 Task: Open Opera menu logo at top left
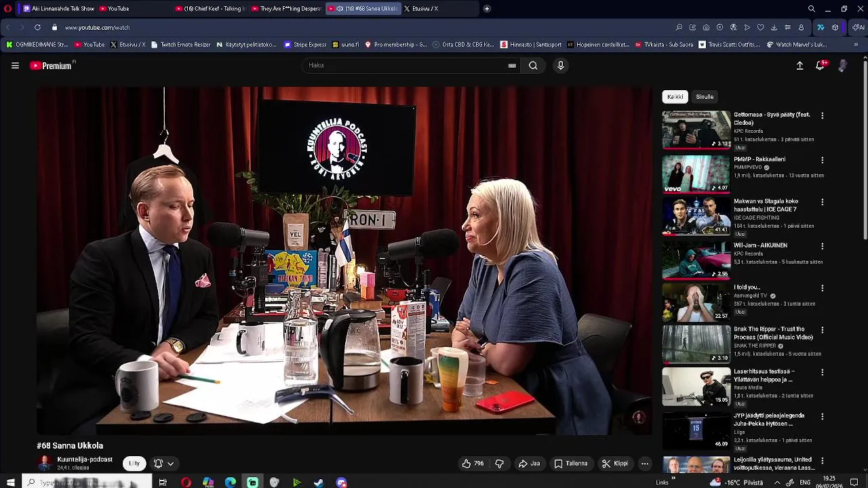coord(7,9)
